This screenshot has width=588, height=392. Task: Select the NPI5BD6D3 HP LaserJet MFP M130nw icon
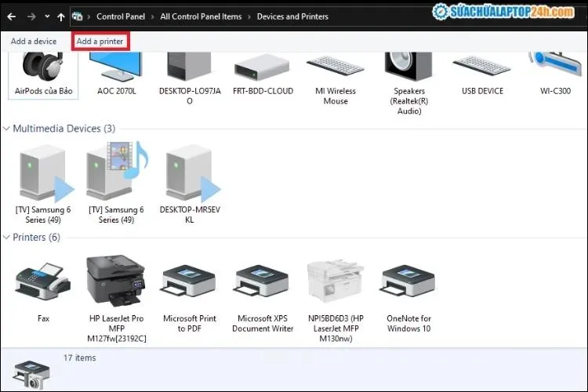[x=336, y=281]
